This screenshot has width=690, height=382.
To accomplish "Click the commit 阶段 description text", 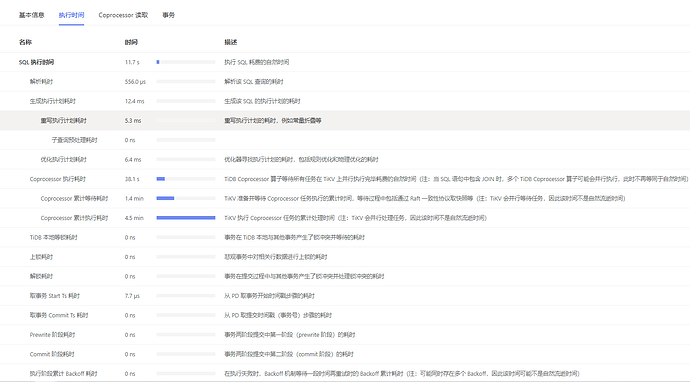I will 289,354.
